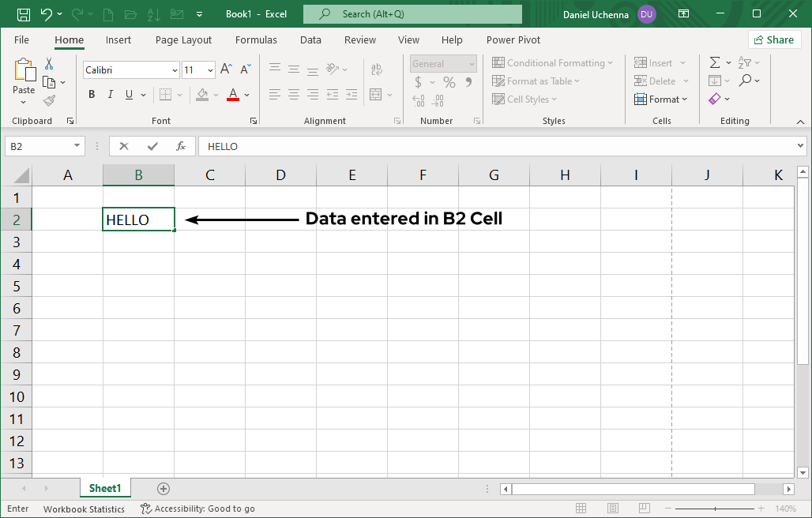This screenshot has height=518, width=812.
Task: Click the Wrap Text icon
Action: point(376,69)
